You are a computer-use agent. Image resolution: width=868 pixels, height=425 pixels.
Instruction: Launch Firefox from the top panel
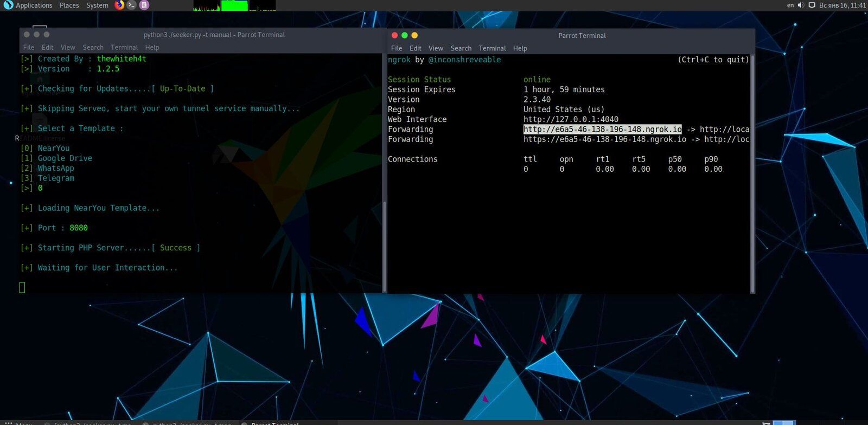point(119,5)
